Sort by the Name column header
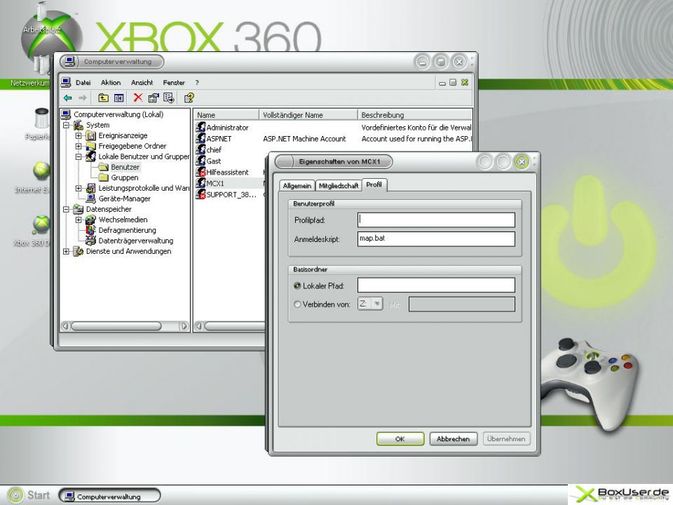The height and width of the screenshot is (505, 673). click(226, 115)
